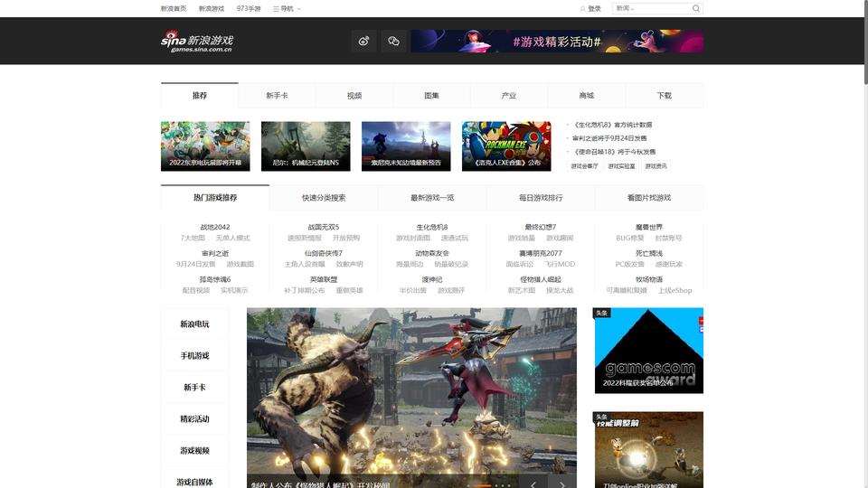Open the 赛博朋克2077 game link

[541, 253]
